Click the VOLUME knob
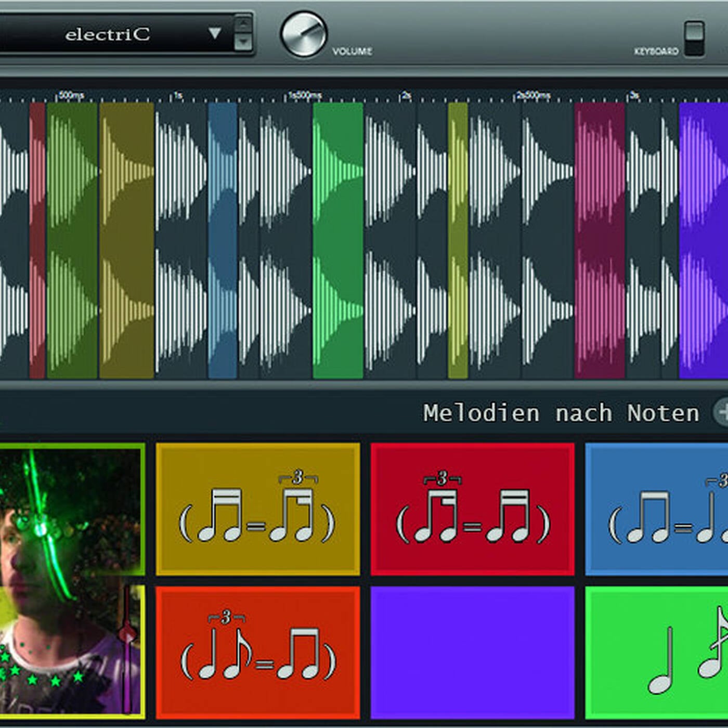The height and width of the screenshot is (728, 728). [x=304, y=34]
